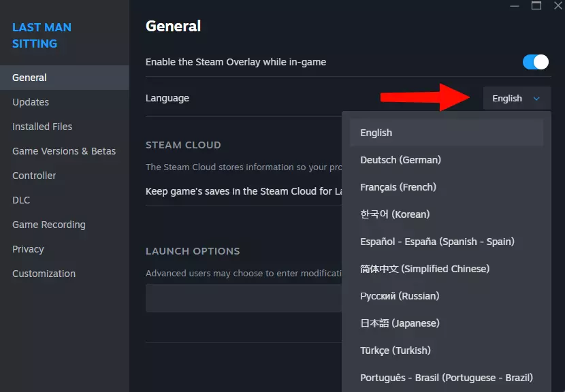Switch to Installed Files tab
565x392 pixels.
(42, 127)
